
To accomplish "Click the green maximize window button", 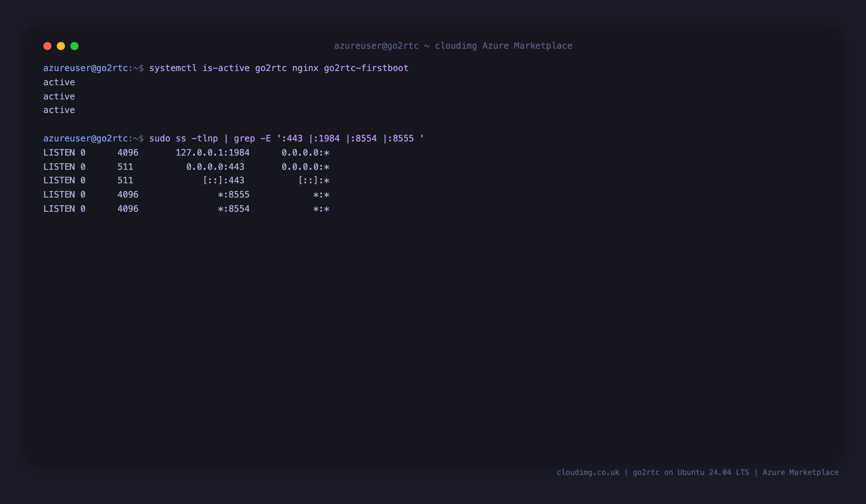I will pyautogui.click(x=74, y=46).
